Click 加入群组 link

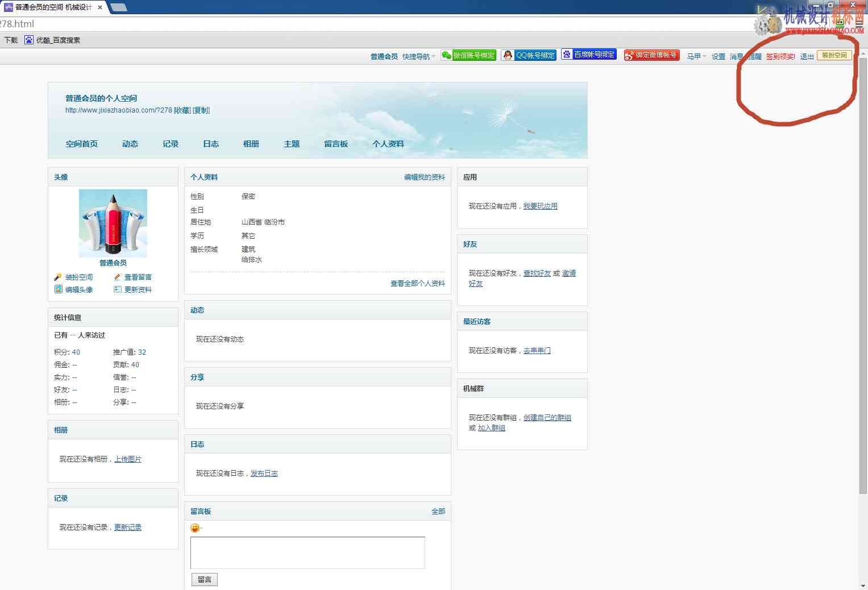491,427
